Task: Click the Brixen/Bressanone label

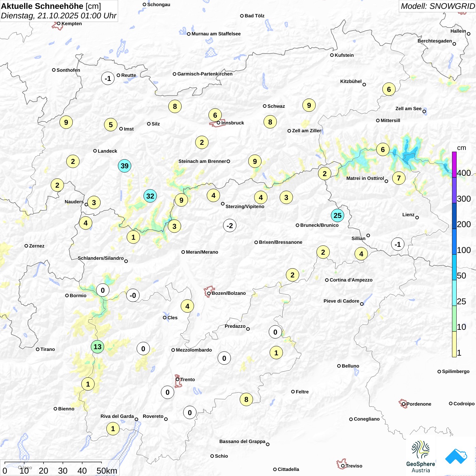Action: 280,242
